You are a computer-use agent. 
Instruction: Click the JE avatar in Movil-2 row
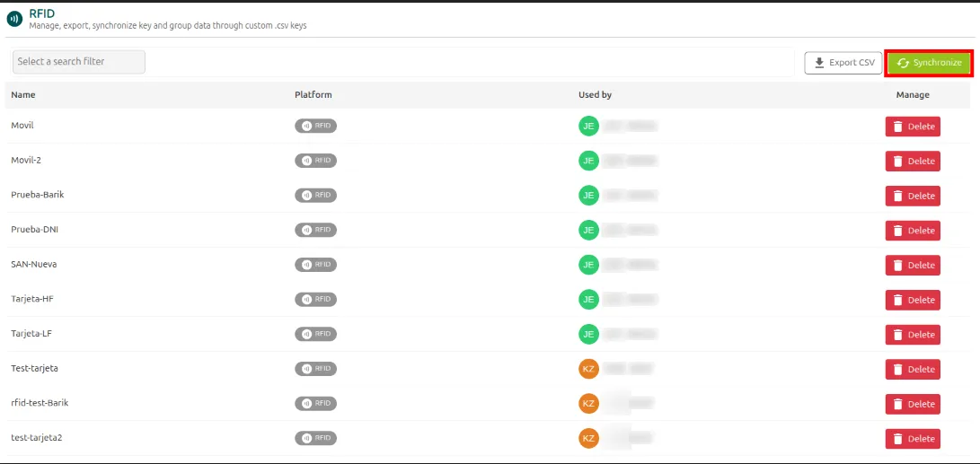click(588, 161)
